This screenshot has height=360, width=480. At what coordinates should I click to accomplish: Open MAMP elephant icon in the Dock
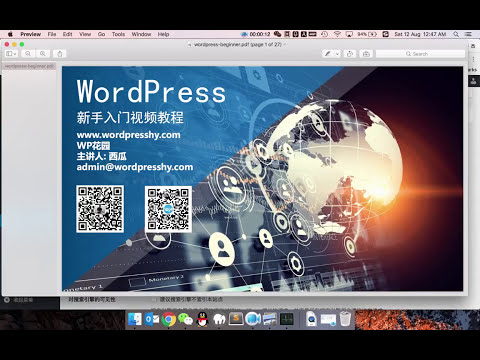[x=219, y=319]
